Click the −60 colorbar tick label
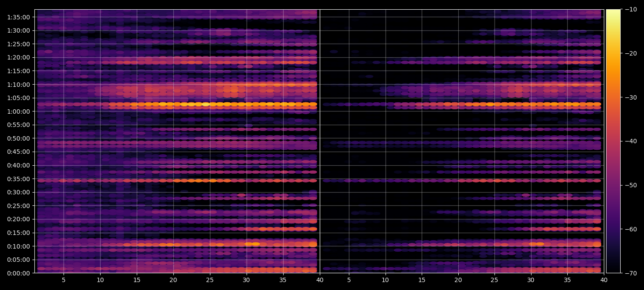 point(631,229)
